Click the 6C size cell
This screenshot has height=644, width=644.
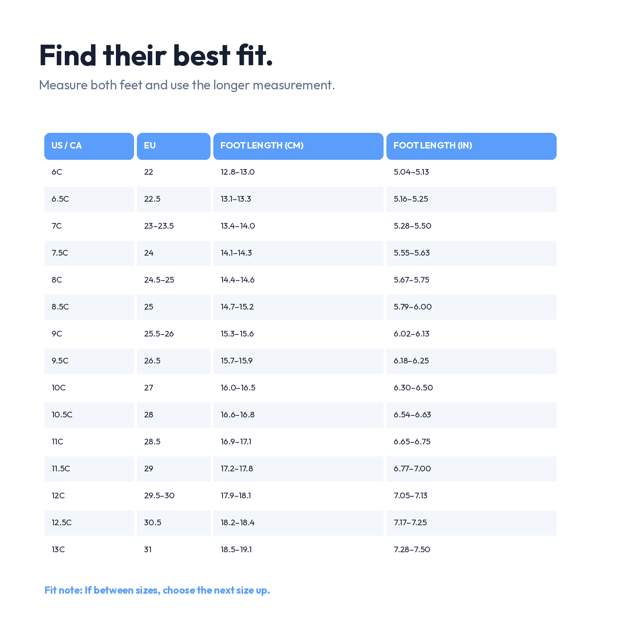[89, 172]
